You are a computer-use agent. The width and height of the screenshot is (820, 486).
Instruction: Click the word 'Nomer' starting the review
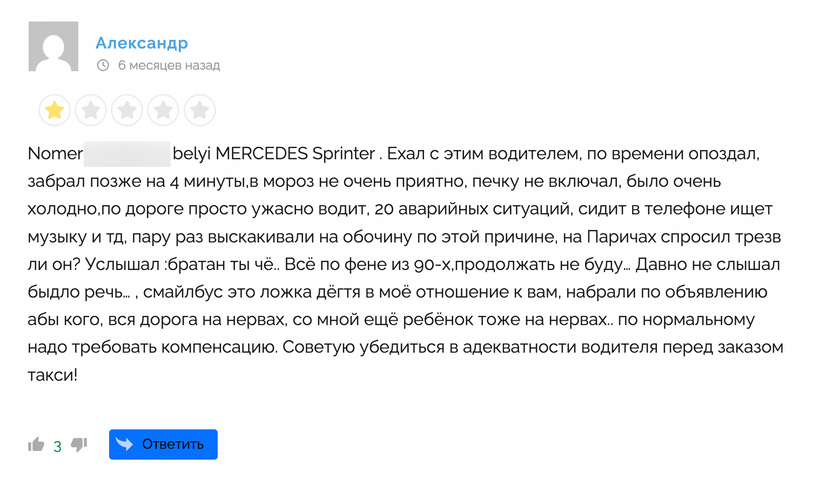coord(55,156)
